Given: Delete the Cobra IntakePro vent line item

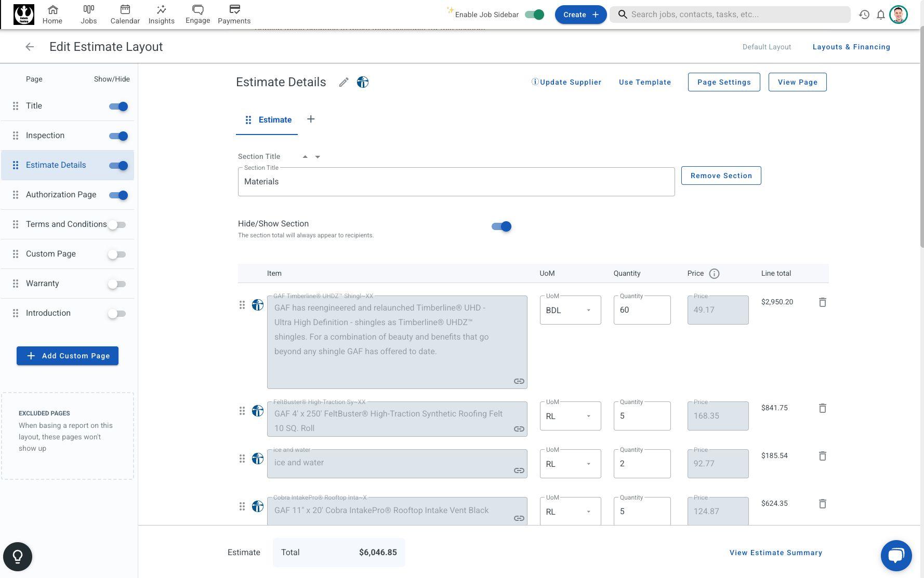Looking at the screenshot, I should point(823,504).
